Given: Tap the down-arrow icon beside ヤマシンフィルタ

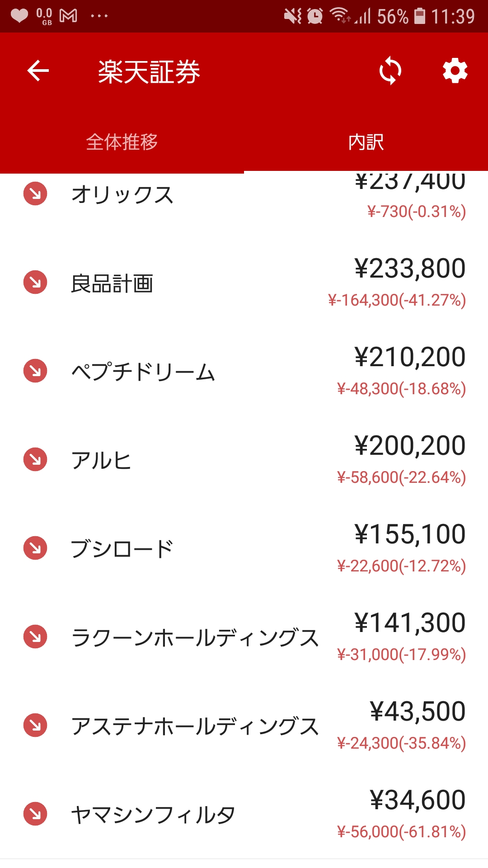Looking at the screenshot, I should point(35,814).
